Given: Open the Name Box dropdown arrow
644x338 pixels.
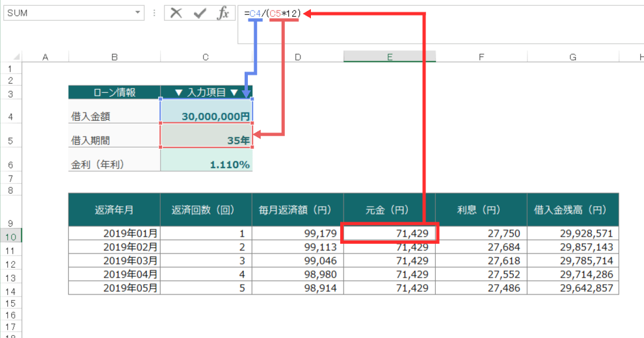Looking at the screenshot, I should coord(138,13).
